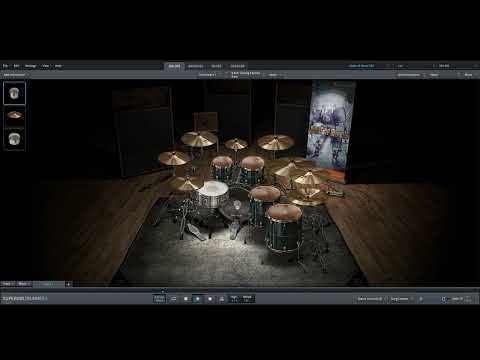Toggle the follow host button in transport
The image size is (480, 360).
click(x=159, y=299)
